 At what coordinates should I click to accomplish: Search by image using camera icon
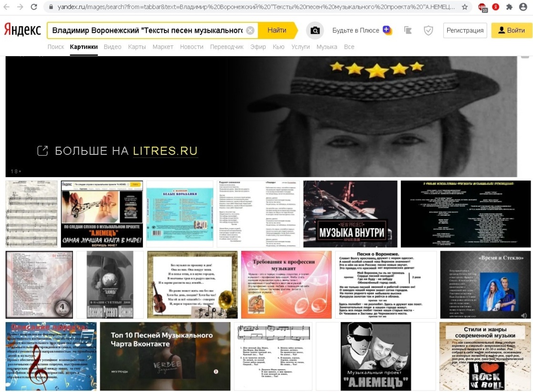(x=315, y=30)
